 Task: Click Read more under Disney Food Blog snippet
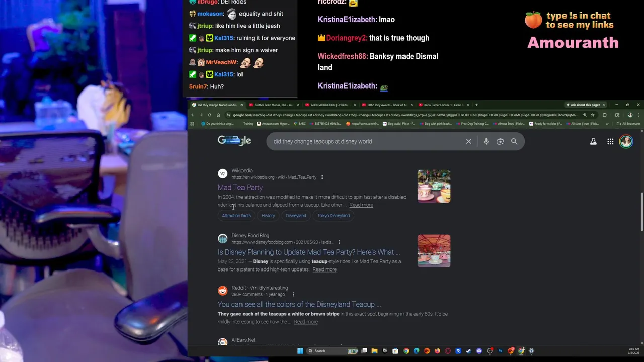pos(325,269)
